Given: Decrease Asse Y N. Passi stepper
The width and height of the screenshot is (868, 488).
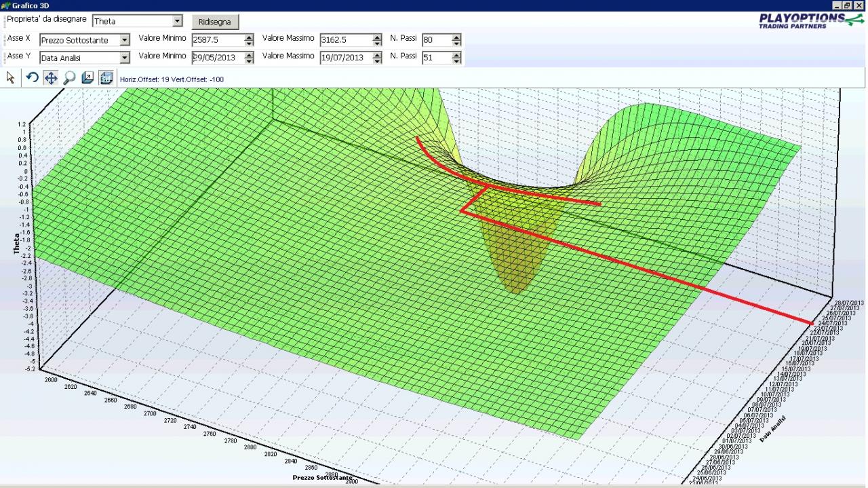Looking at the screenshot, I should tap(456, 61).
